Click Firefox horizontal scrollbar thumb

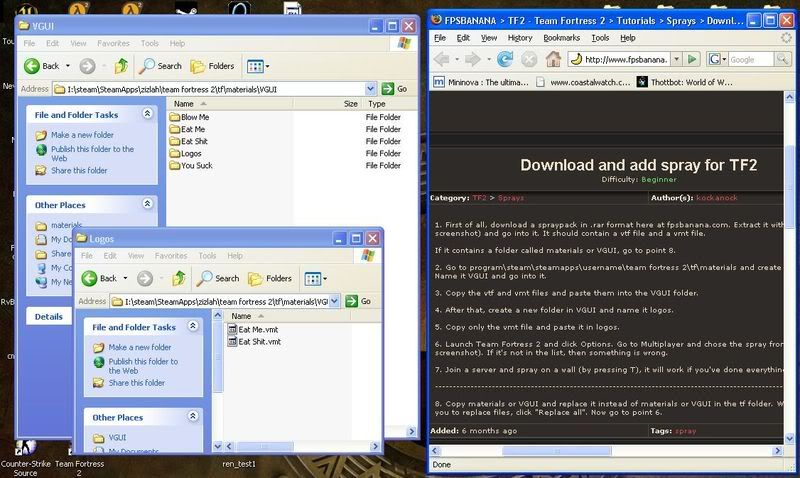coord(557,451)
